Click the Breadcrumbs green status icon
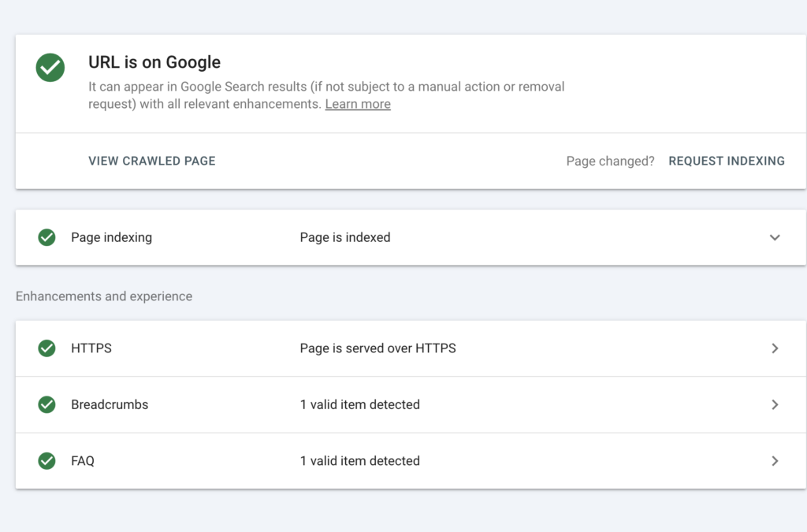 click(x=46, y=404)
